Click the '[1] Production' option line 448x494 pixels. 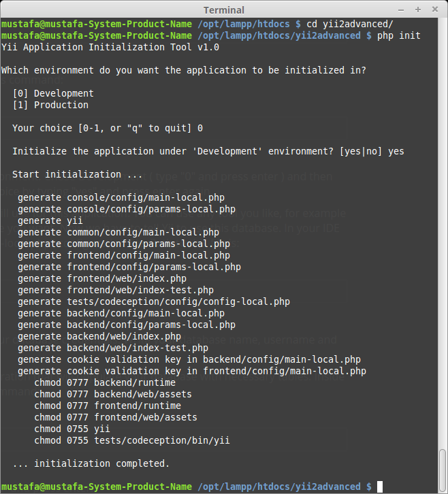(50, 105)
